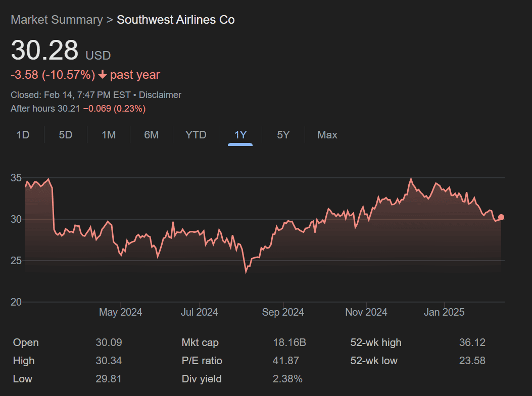Click the P/E ratio label
The height and width of the screenshot is (396, 532).
[202, 360]
